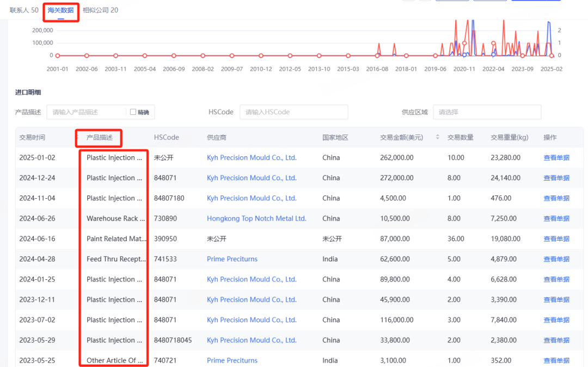
Task: Open the 海关数据 tab
Action: click(60, 10)
